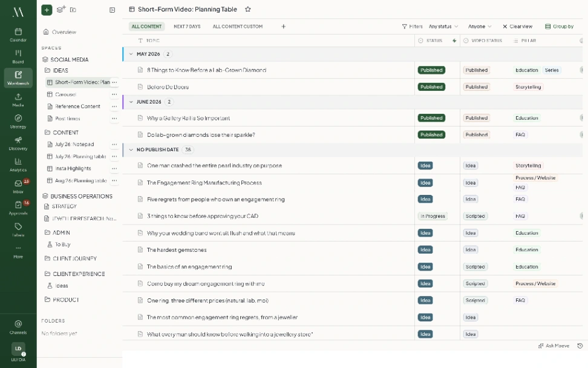
Task: Collapse the NO PUBLISH DATE group
Action: tap(131, 149)
